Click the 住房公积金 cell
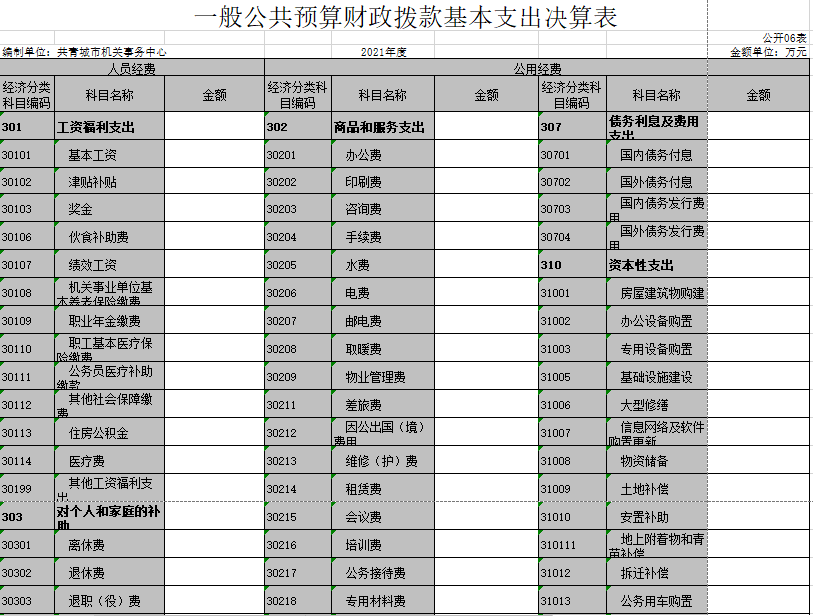813x616 pixels. [109, 433]
